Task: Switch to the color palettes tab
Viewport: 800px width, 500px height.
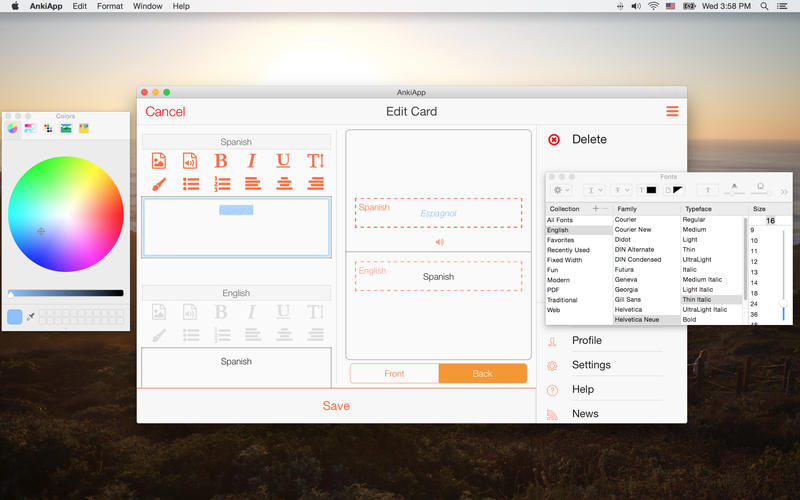Action: click(x=48, y=128)
